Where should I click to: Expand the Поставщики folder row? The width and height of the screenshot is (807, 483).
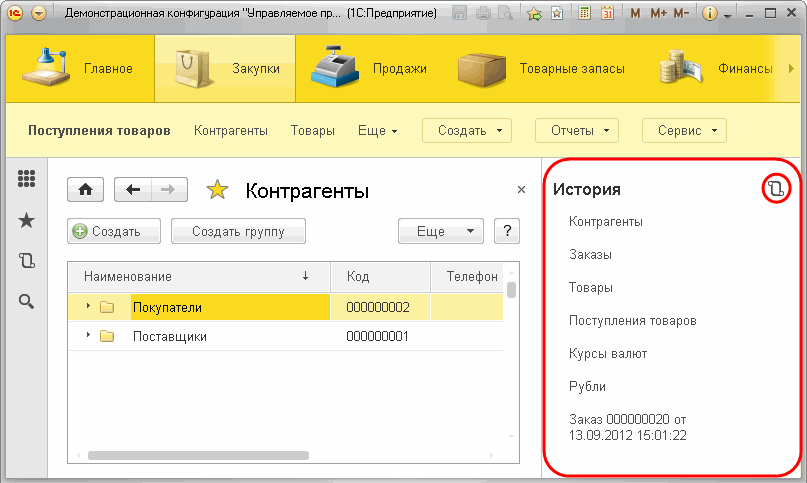click(x=88, y=335)
